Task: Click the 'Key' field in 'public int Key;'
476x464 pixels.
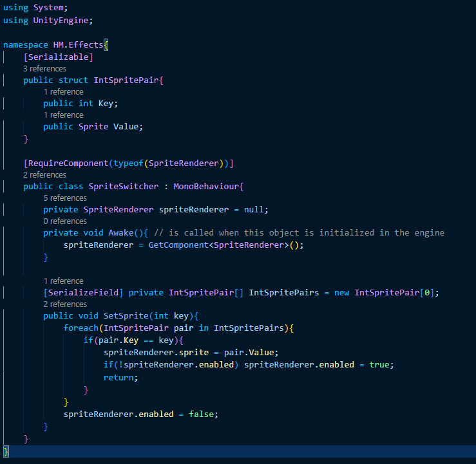Action: point(106,104)
